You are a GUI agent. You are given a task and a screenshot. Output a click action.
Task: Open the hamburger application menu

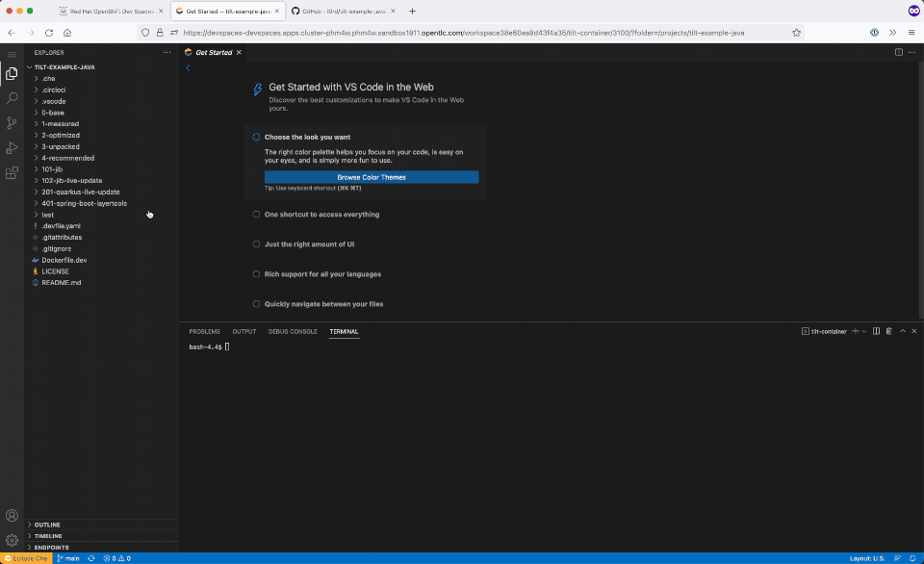pyautogui.click(x=12, y=54)
